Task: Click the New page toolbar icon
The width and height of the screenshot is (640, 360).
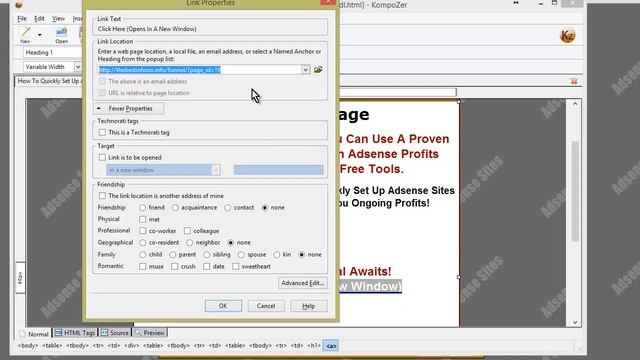Action: click(x=25, y=35)
